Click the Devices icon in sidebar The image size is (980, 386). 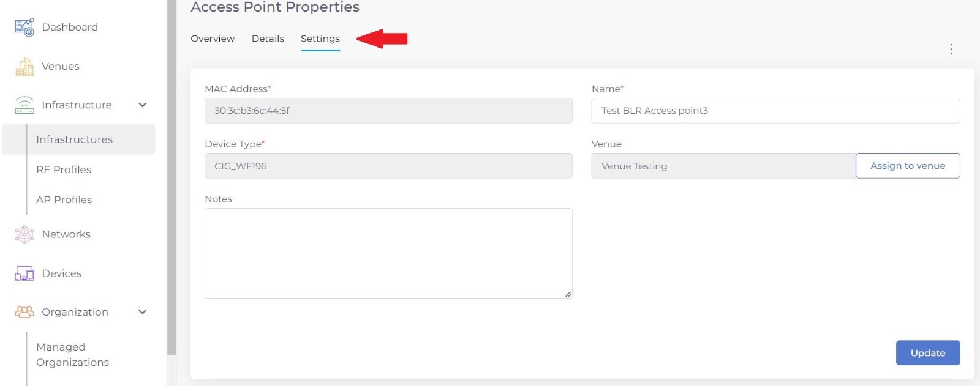tap(24, 273)
